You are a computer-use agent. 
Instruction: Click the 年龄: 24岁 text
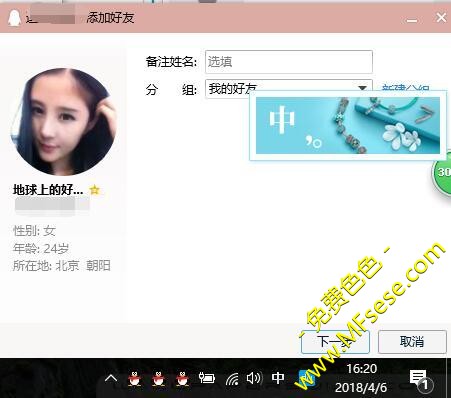tap(41, 248)
